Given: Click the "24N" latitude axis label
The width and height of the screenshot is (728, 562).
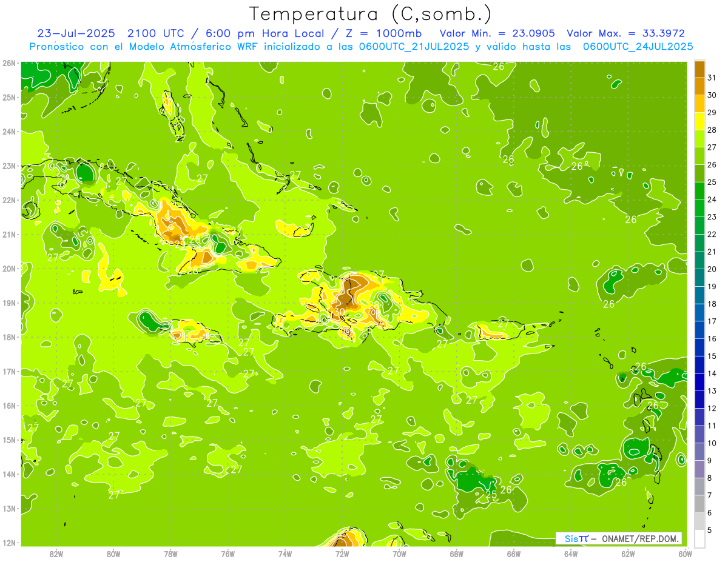Looking at the screenshot, I should pos(8,132).
